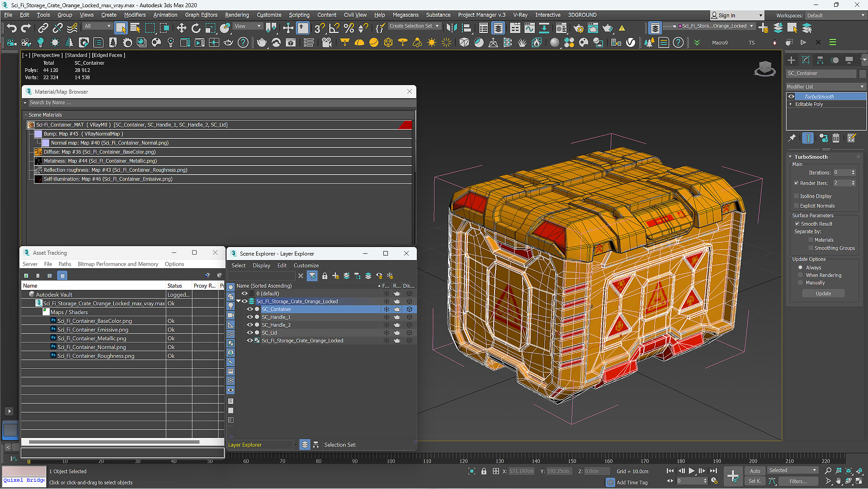Toggle Selection Lock padlock in status bar

tap(484, 471)
